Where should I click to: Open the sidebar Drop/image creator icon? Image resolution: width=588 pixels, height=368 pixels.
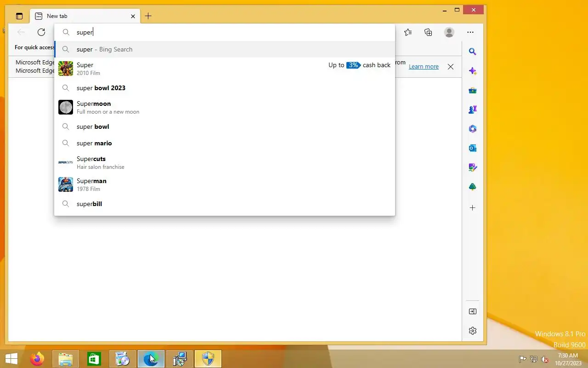coord(473,167)
